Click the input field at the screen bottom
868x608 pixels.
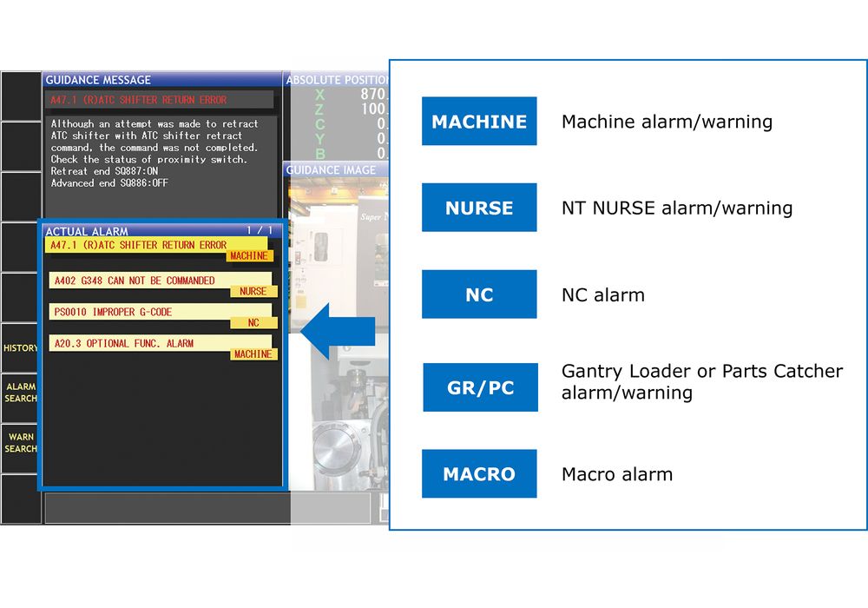(x=207, y=508)
